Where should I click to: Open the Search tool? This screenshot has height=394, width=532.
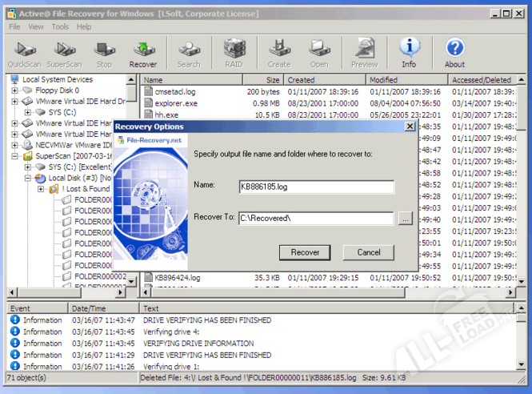click(x=189, y=54)
